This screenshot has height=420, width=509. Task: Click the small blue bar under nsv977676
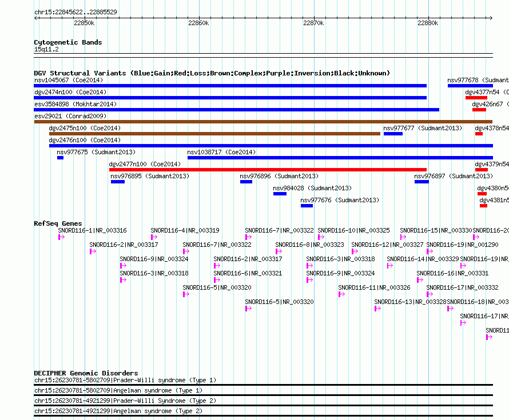point(307,206)
